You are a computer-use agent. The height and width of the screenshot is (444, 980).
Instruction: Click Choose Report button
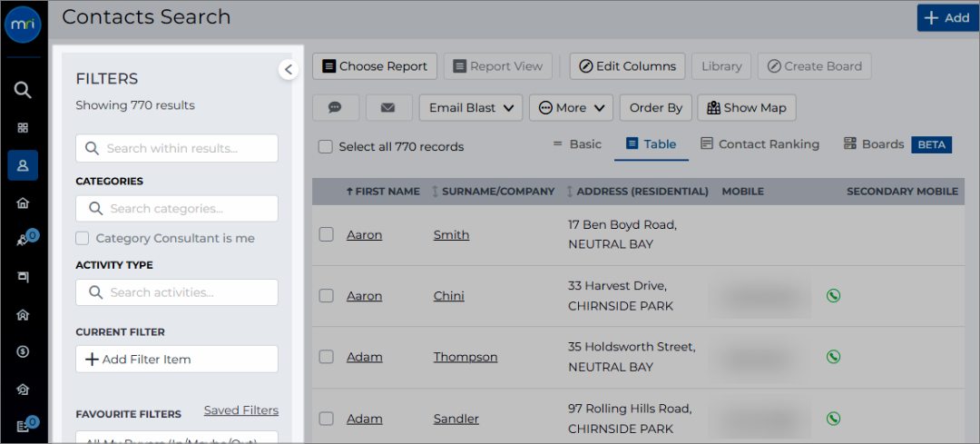coord(375,65)
